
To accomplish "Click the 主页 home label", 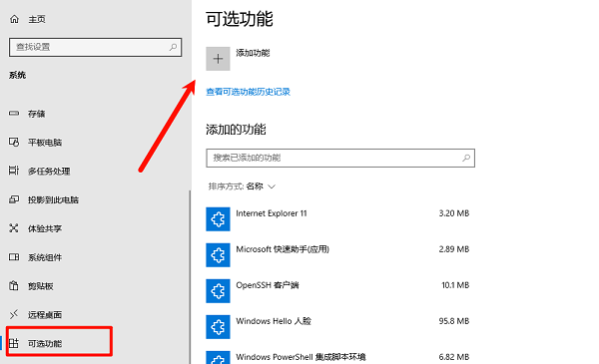I will point(37,19).
